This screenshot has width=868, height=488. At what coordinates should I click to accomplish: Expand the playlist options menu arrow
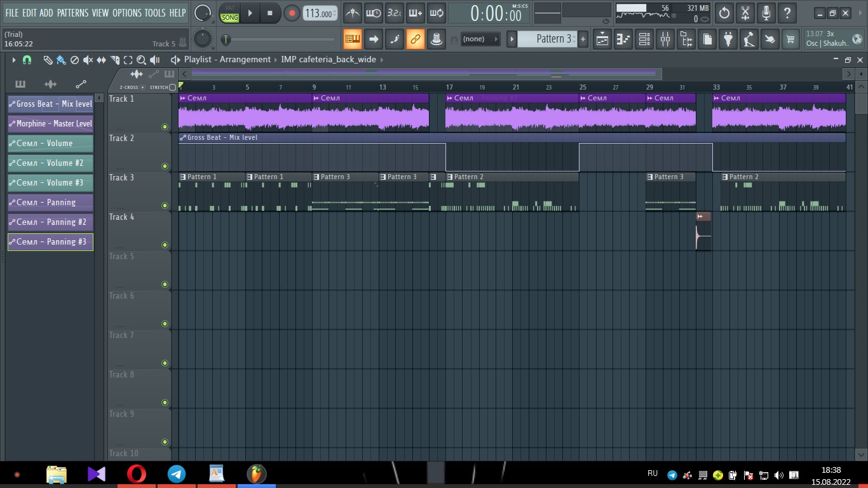click(x=13, y=60)
